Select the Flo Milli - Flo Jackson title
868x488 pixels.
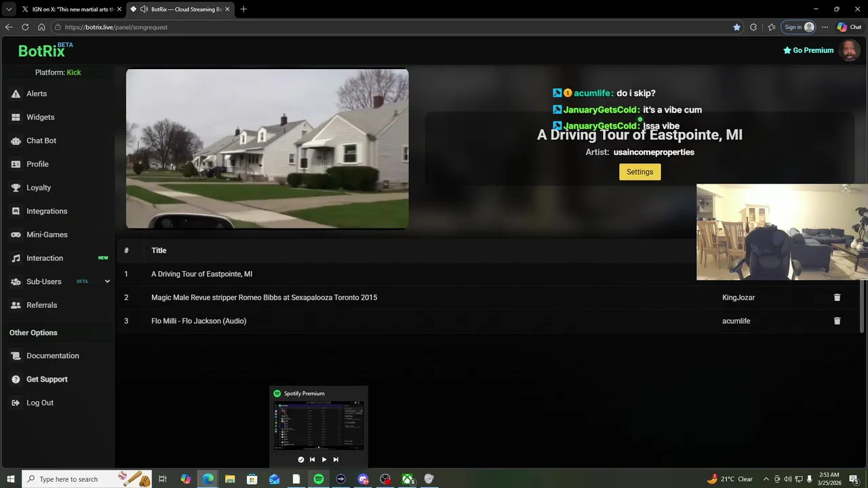(x=199, y=321)
